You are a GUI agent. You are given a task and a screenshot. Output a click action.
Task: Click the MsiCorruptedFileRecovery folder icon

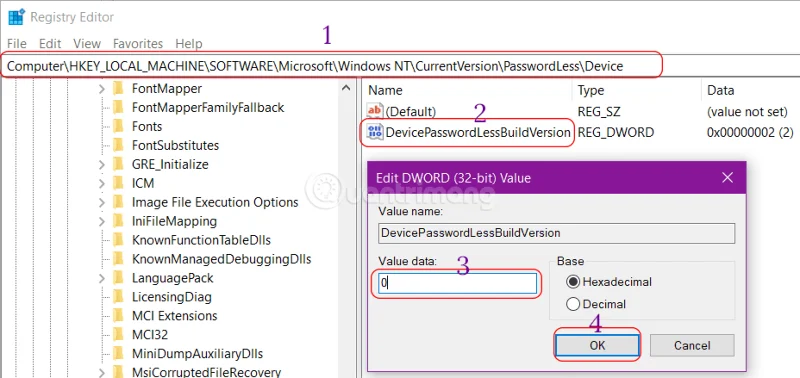pyautogui.click(x=118, y=372)
